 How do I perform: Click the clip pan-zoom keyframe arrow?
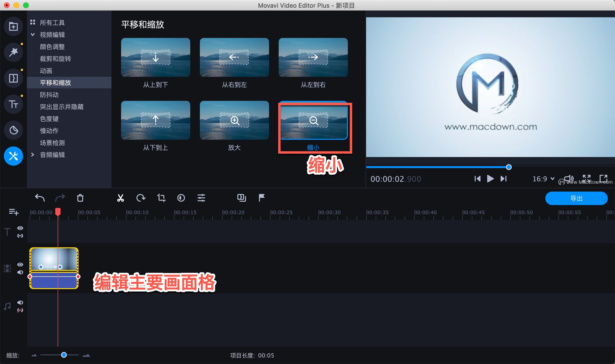click(x=50, y=267)
